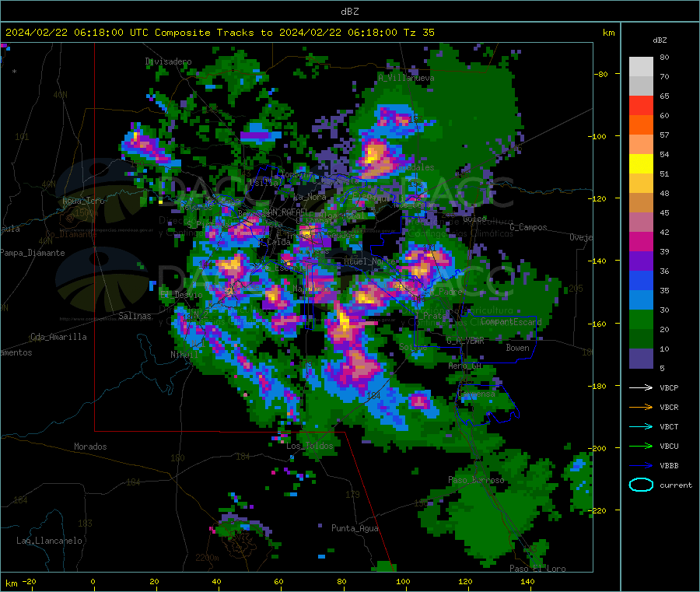Click the 'Paso_Barroso' map label

pos(476,480)
